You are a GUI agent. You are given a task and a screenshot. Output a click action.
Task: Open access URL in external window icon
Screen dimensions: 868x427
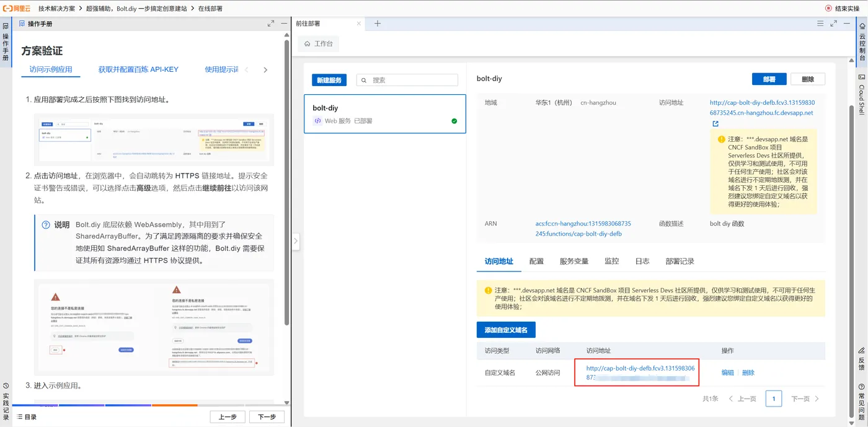(x=715, y=123)
